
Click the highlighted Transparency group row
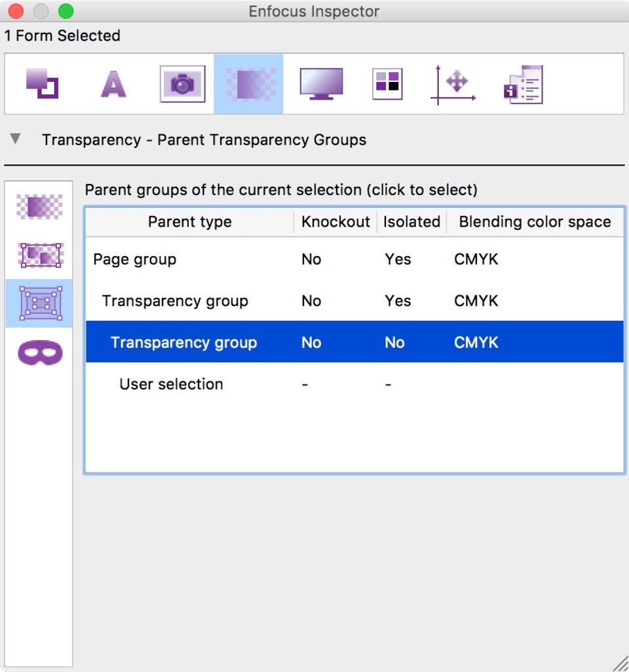pos(354,342)
